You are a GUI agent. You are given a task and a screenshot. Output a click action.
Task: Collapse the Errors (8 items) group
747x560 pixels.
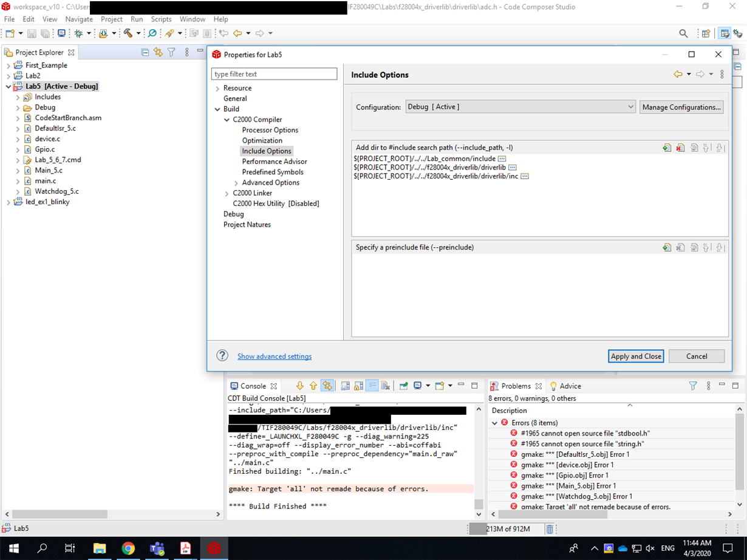point(495,423)
